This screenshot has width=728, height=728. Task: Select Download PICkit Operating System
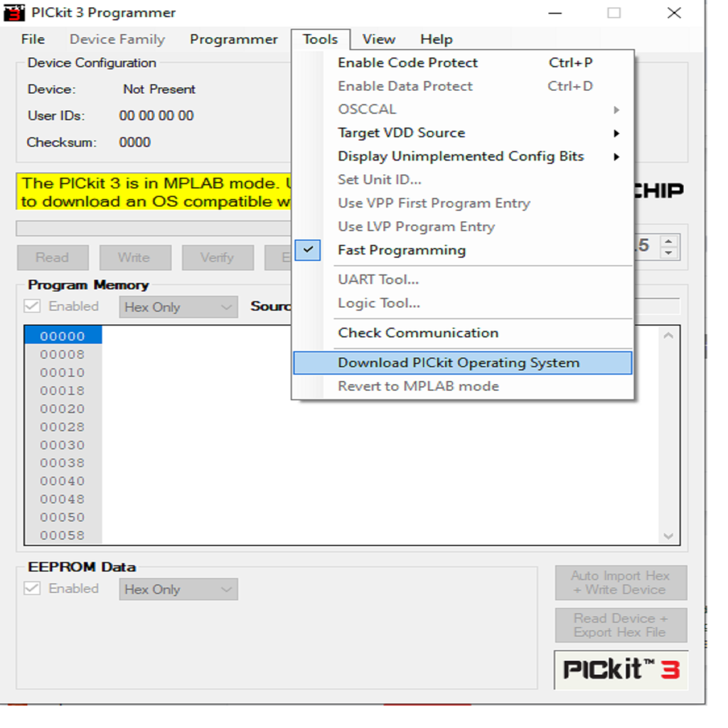(459, 363)
